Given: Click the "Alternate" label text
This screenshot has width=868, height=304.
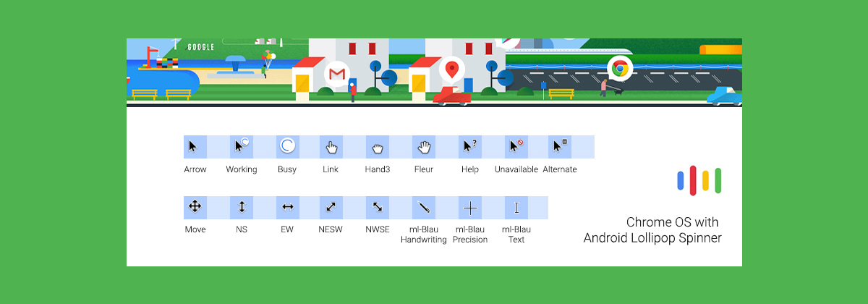Looking at the screenshot, I should (560, 169).
